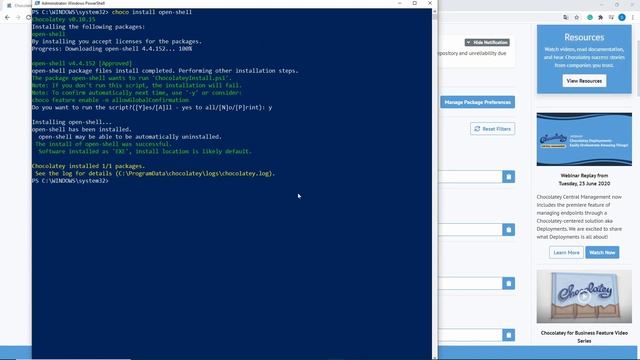Open the browser profile avatar
Viewport: 640px width, 360px height.
point(622,18)
